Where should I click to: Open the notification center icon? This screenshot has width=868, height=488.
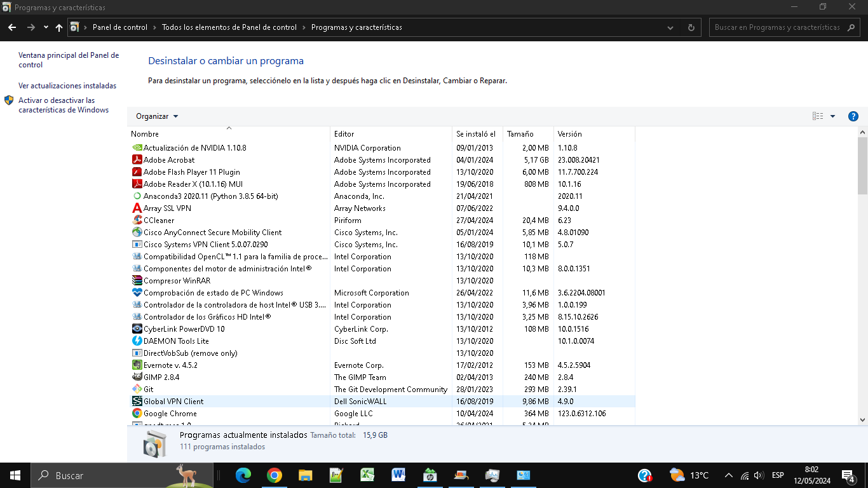[x=848, y=475]
